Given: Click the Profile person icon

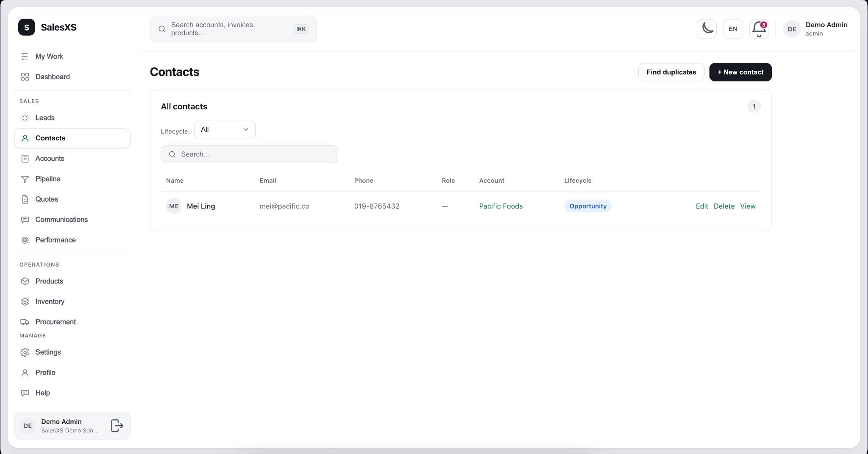Looking at the screenshot, I should [25, 373].
